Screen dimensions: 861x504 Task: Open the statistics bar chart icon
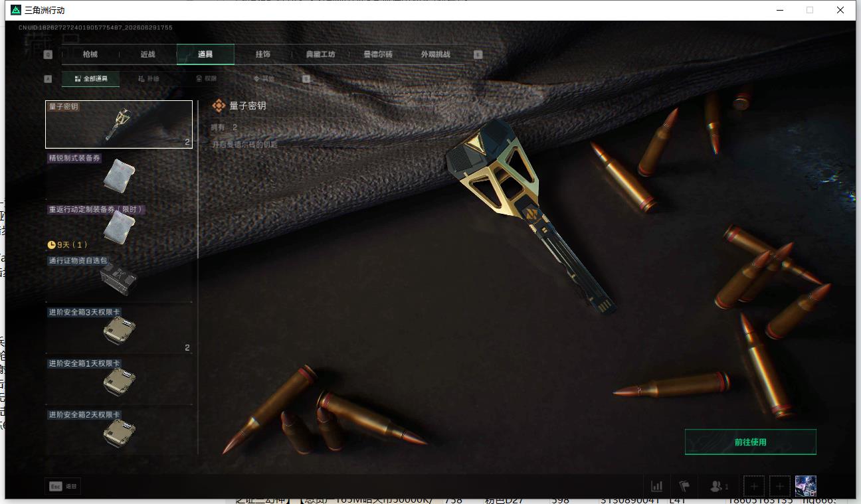(x=657, y=486)
